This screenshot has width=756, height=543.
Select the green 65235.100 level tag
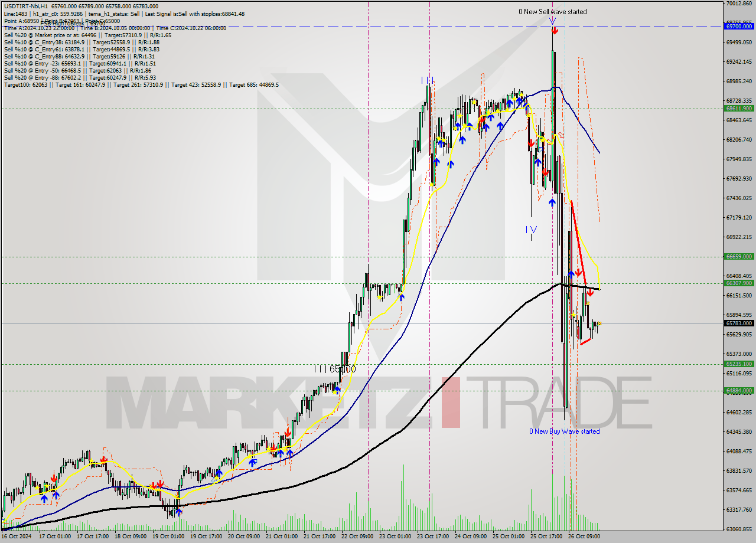(x=739, y=364)
